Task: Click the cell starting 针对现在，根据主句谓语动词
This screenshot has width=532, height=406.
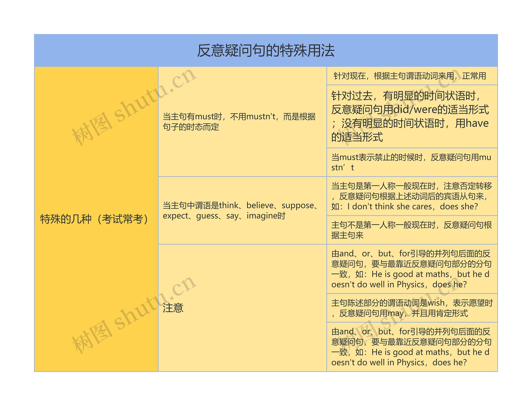Action: 412,76
